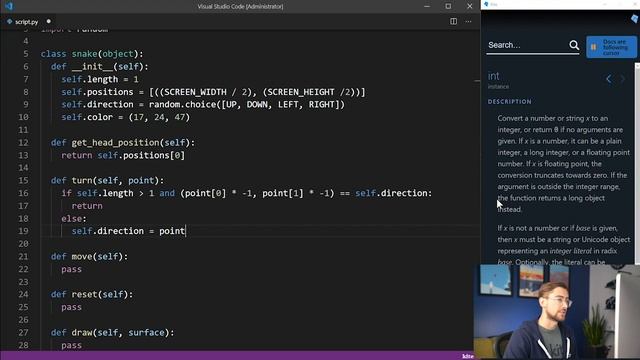Click the magnifying glass search icon in Kite
Viewport: 640px width, 360px height.
pos(574,45)
